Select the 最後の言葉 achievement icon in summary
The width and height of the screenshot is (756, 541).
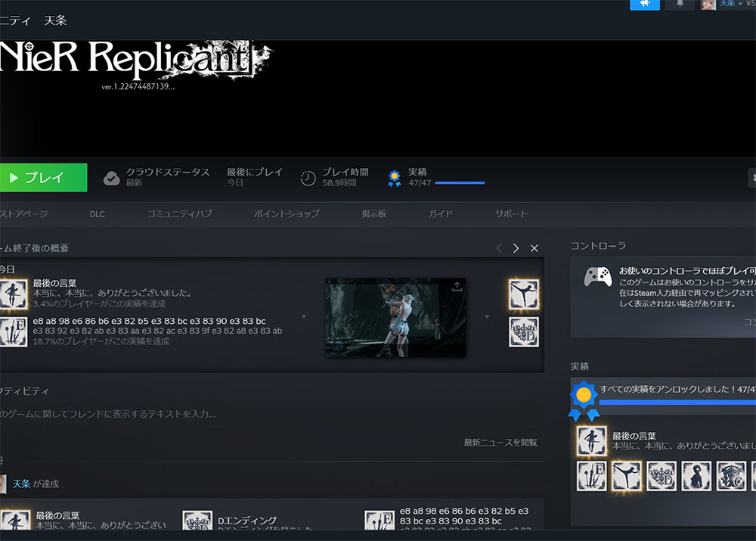pyautogui.click(x=13, y=294)
